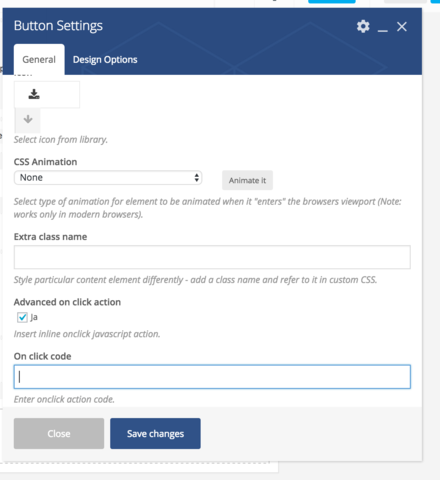Click the Save changes button
The image size is (440, 480).
tap(155, 433)
